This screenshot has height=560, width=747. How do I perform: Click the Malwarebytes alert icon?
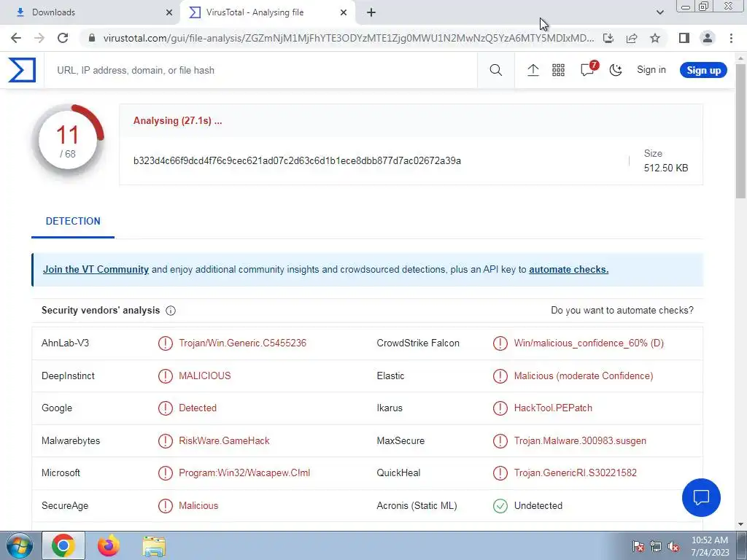pyautogui.click(x=166, y=440)
